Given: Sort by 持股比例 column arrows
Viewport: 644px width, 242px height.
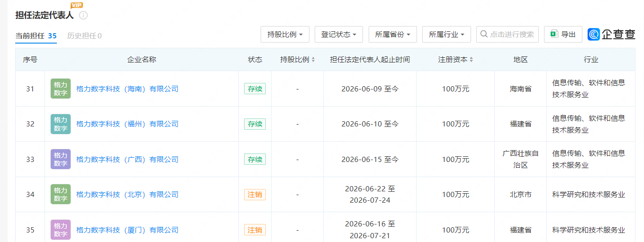Looking at the screenshot, I should (313, 60).
